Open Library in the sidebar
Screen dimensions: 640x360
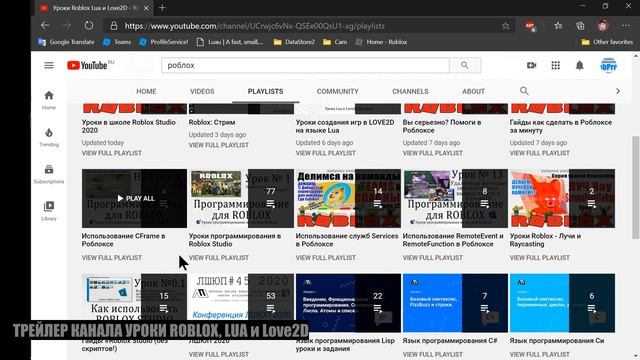(49, 211)
